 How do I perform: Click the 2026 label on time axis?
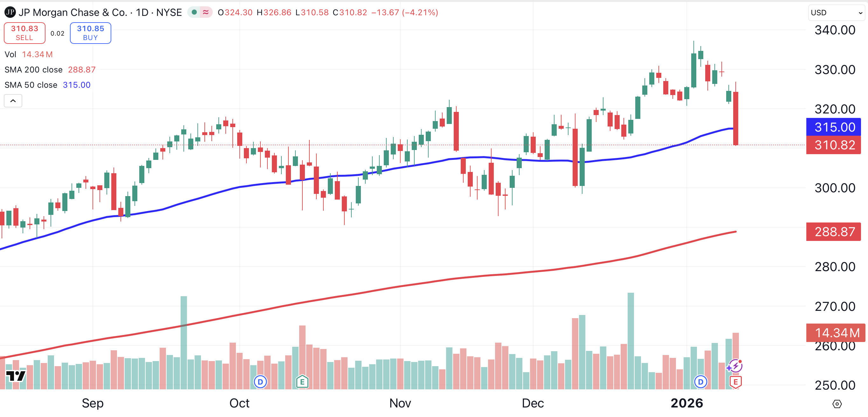[686, 403]
